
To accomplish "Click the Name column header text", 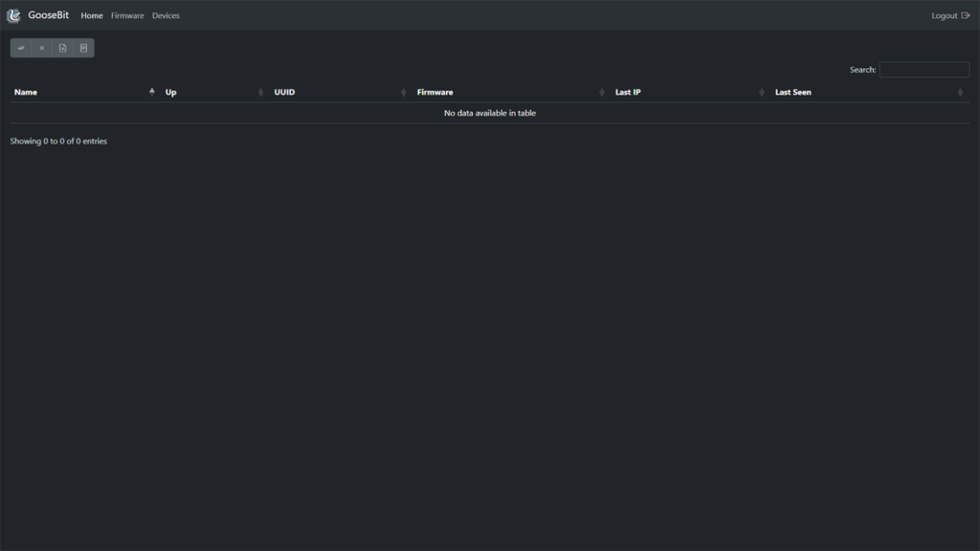I will pyautogui.click(x=26, y=92).
